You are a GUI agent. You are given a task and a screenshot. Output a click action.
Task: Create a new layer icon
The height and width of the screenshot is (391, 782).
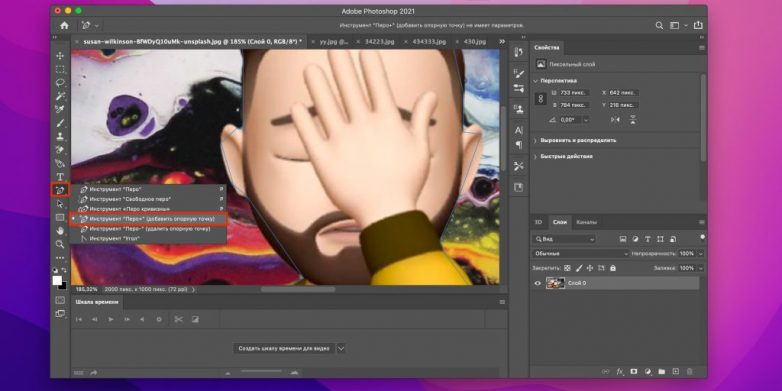coord(675,372)
